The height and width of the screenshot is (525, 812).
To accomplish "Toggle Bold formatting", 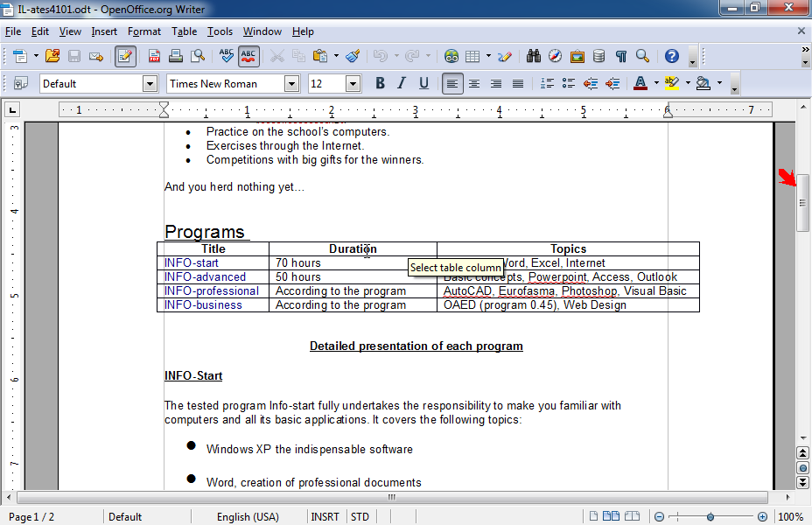I will [380, 83].
